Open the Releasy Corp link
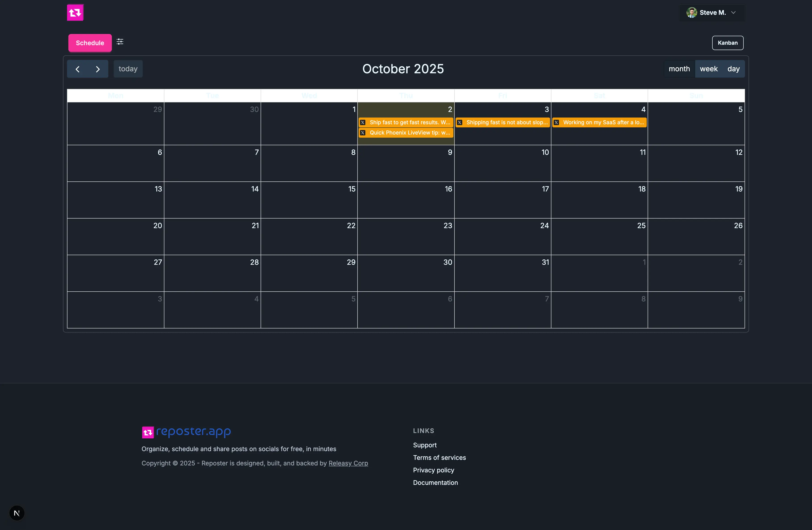The image size is (812, 530). 348,463
